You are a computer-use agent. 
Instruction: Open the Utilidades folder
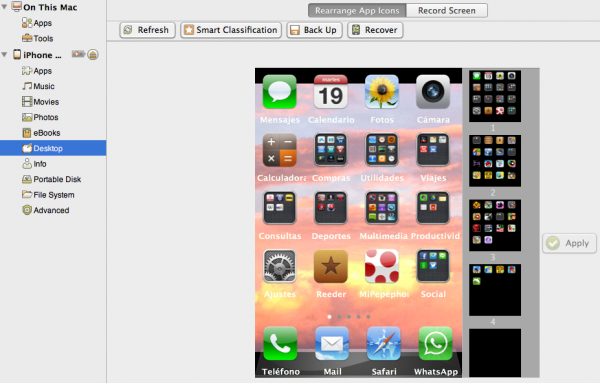coord(382,150)
